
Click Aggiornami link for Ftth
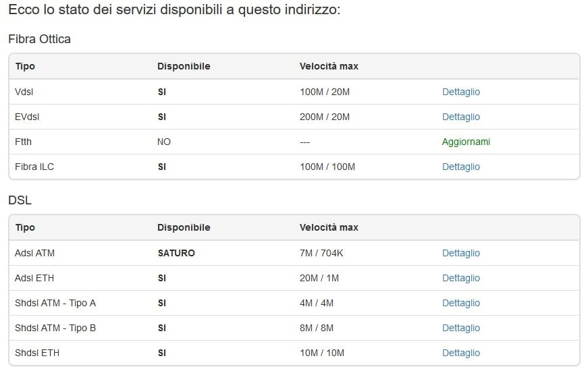click(466, 142)
